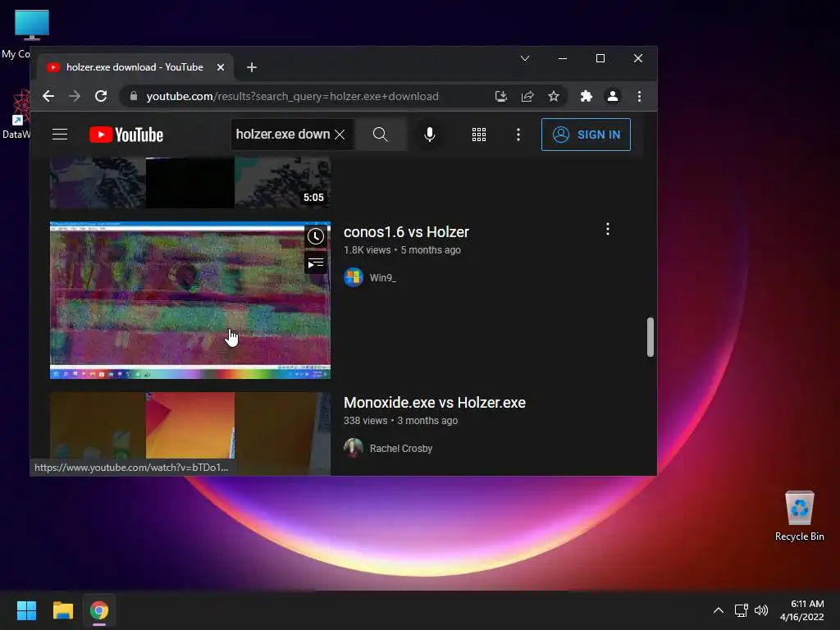The image size is (840, 630).
Task: Click the YouTube page scrollbar thumb
Action: tap(651, 337)
